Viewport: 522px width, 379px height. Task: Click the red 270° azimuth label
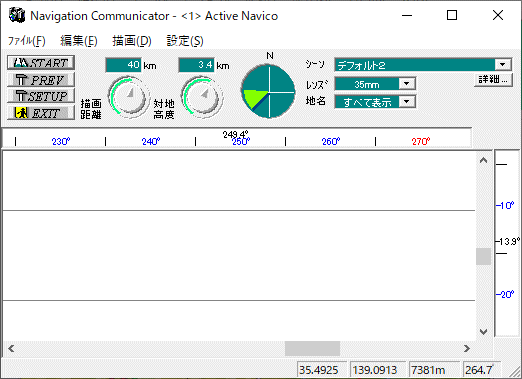pyautogui.click(x=421, y=142)
